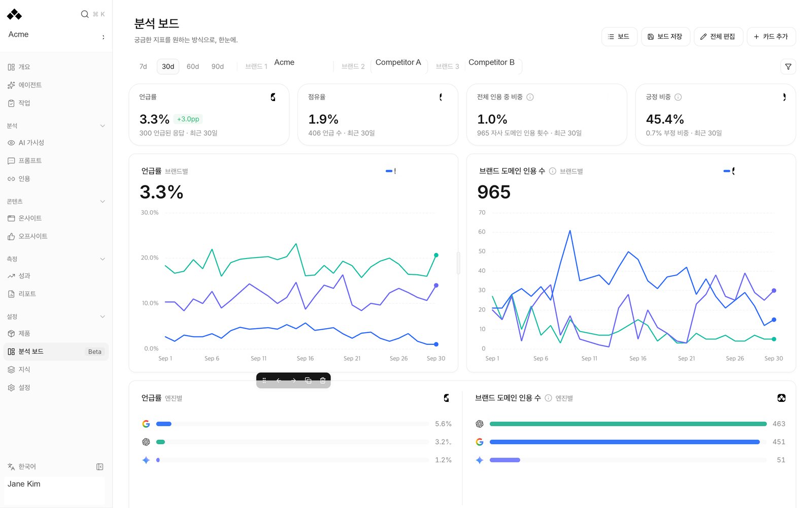
Task: Open 작업 tasks in the sidebar
Action: 56,103
